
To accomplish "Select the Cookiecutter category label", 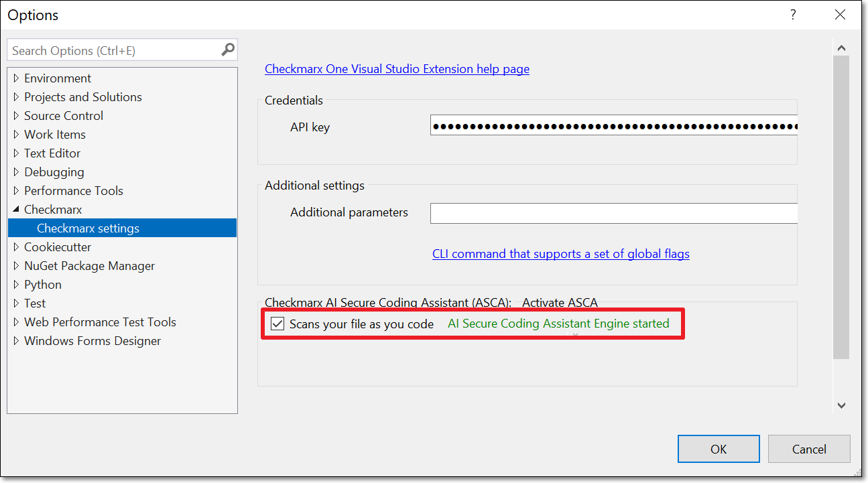I will pos(58,247).
